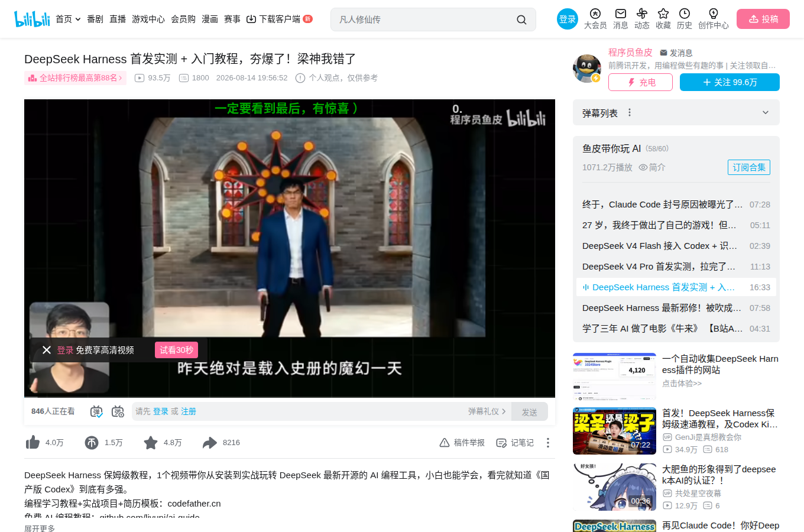This screenshot has height=532, width=804.
Task: Click the bilibili logo
Action: click(32, 19)
